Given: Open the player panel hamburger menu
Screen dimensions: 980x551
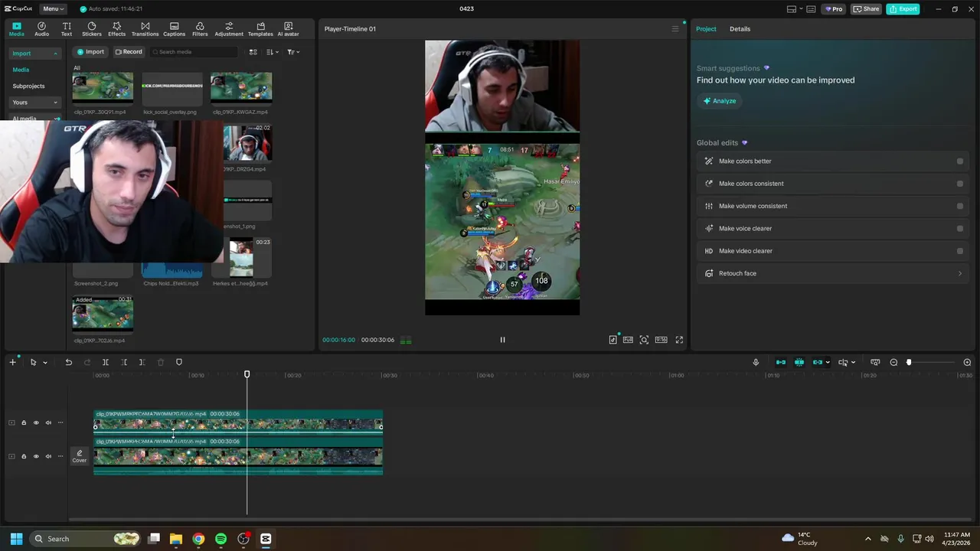Looking at the screenshot, I should 675,29.
